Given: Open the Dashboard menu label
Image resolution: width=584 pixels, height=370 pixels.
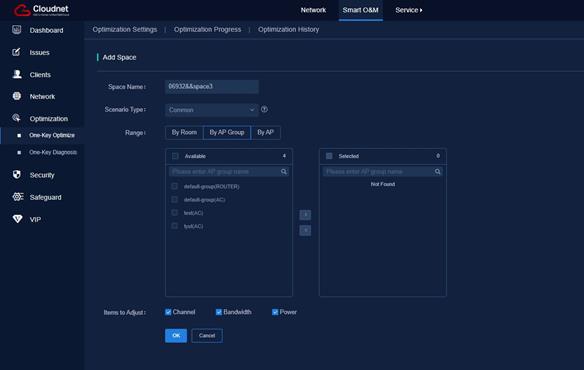Looking at the screenshot, I should tap(47, 30).
